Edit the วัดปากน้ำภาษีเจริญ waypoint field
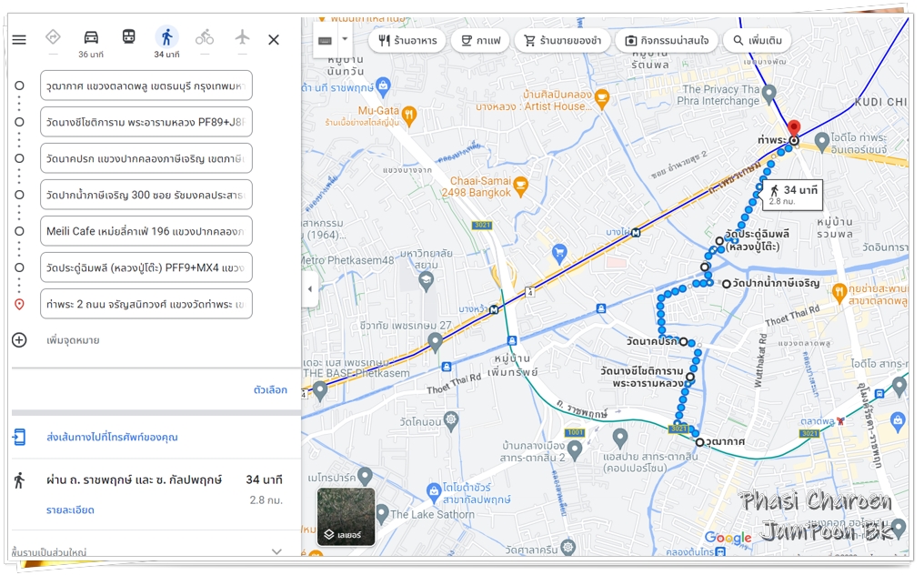 (146, 195)
